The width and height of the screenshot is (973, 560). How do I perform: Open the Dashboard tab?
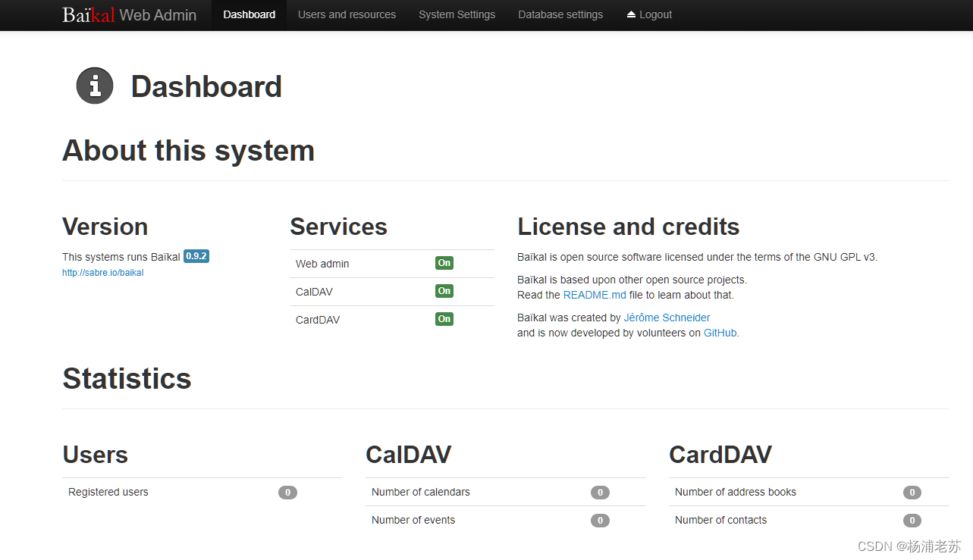click(x=249, y=14)
